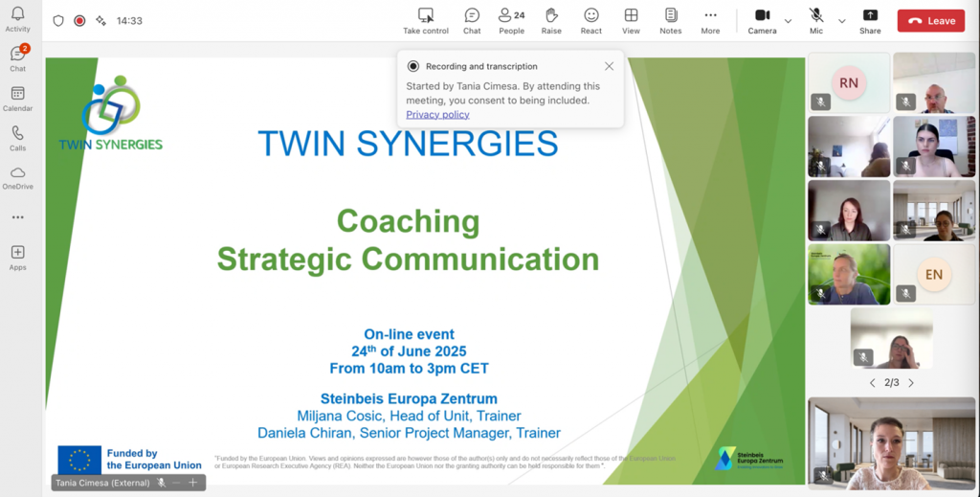Open the Activity feed in sidebar
980x497 pixels.
[x=17, y=19]
